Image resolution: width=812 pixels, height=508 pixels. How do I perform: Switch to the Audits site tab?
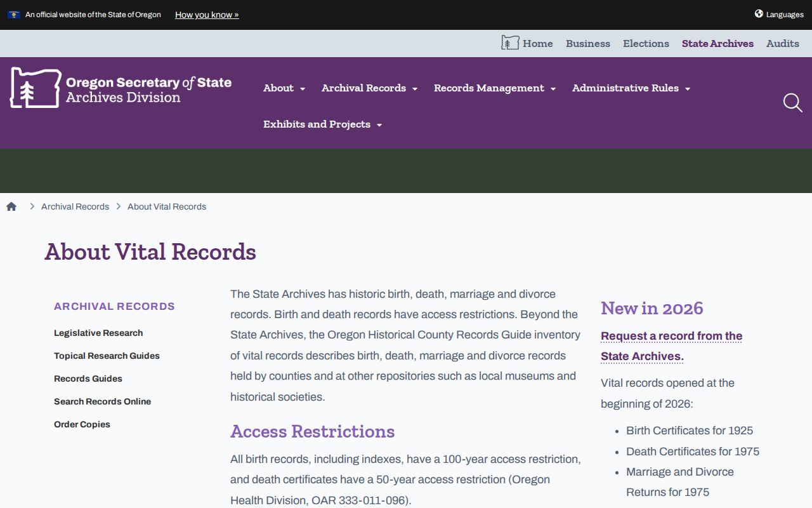pos(783,43)
